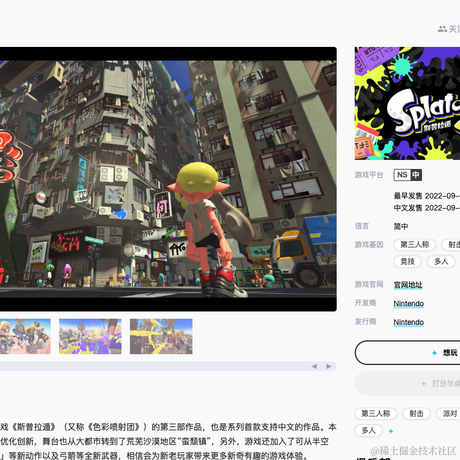Click the 最早发售 release date text
The width and height of the screenshot is (460, 460).
(427, 196)
